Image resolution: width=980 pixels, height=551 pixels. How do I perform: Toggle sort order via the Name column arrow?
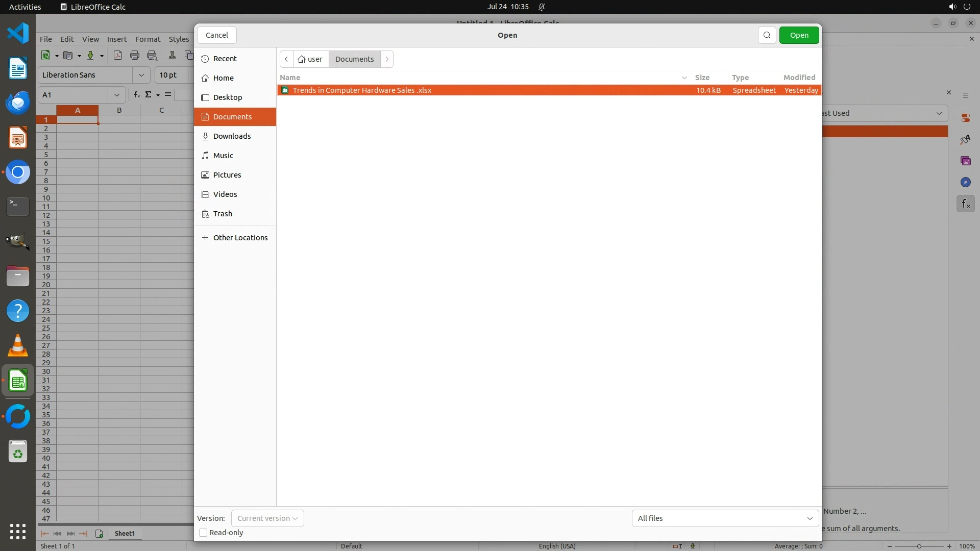tap(684, 78)
